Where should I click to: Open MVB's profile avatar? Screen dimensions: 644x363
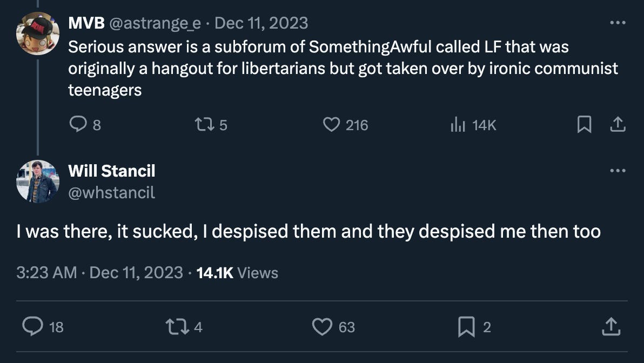point(38,33)
